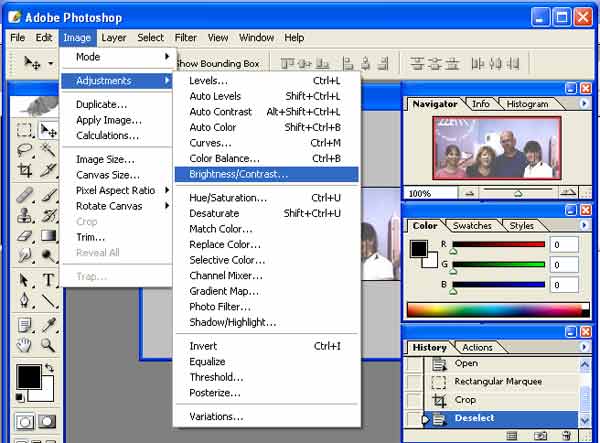Select the Crop tool
Image resolution: width=600 pixels, height=443 pixels.
point(24,170)
